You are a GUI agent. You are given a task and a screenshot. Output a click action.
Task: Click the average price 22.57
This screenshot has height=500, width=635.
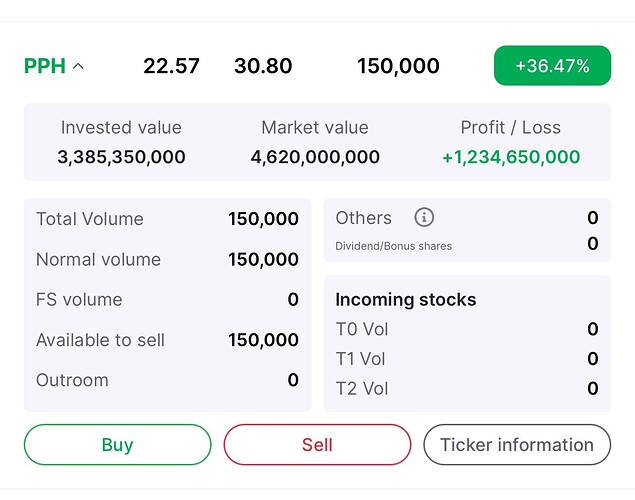click(171, 66)
